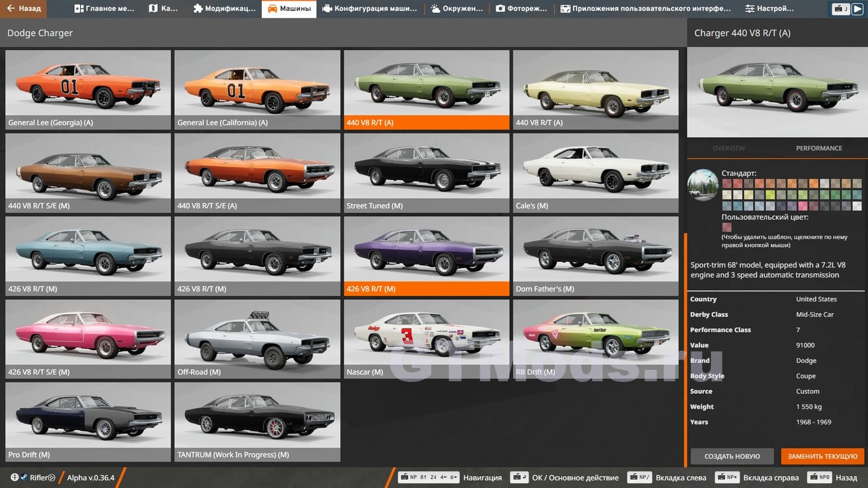This screenshot has width=868, height=488.
Task: Open Приложения пользовательского интерфейса tab
Action: pos(645,9)
